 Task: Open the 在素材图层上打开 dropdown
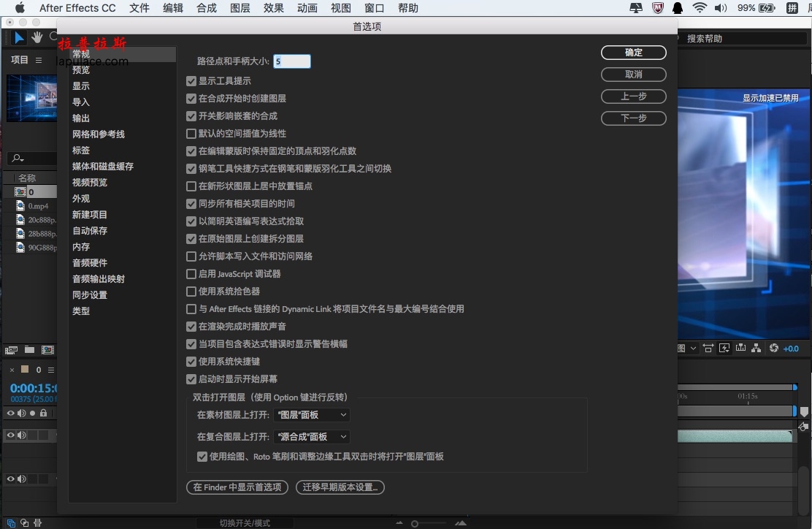coord(312,414)
